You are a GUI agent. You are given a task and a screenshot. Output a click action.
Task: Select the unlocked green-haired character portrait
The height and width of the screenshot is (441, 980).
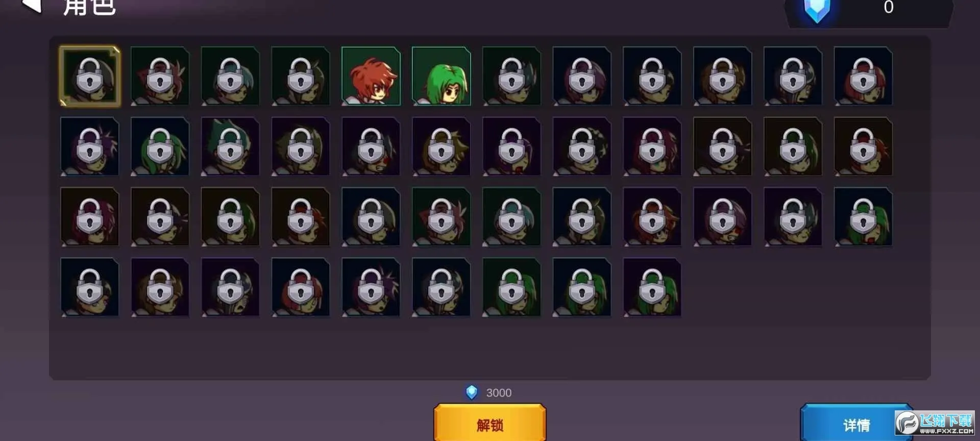[x=442, y=76]
